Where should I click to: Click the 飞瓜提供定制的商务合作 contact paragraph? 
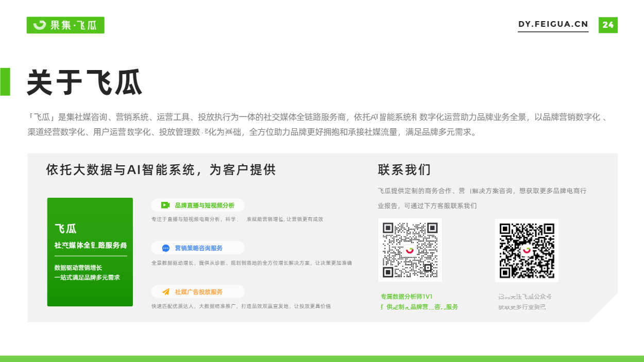pos(482,198)
